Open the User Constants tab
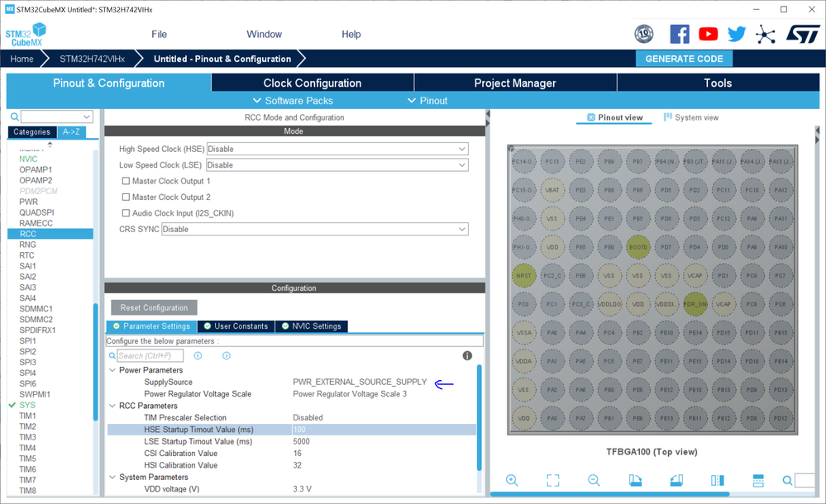 (236, 326)
